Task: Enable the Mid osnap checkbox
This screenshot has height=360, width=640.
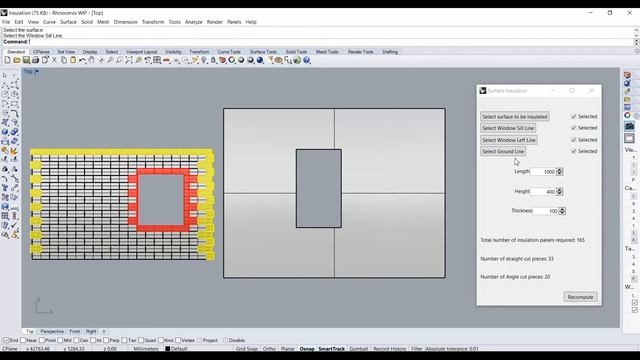Action: [60, 340]
